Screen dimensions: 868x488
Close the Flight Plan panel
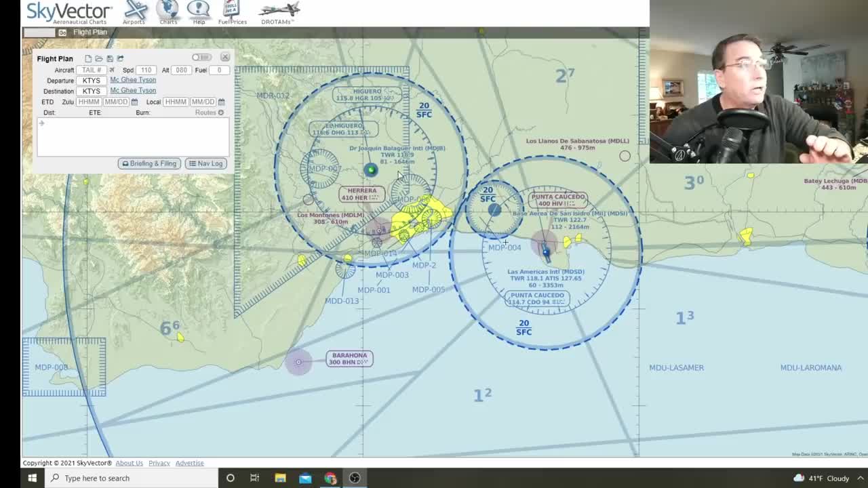(225, 58)
